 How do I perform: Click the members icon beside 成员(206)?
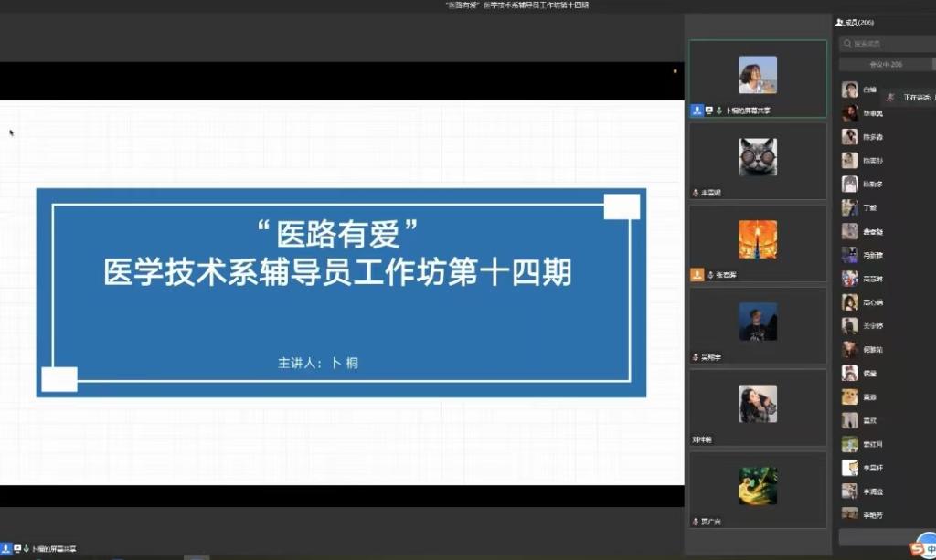point(839,22)
